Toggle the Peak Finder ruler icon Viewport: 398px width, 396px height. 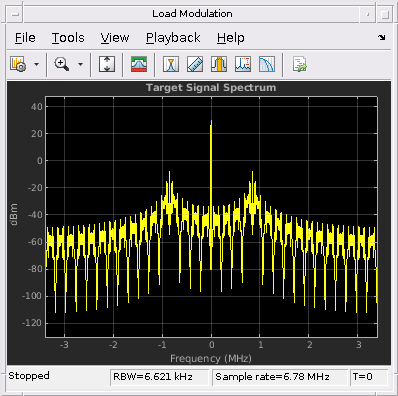(195, 64)
